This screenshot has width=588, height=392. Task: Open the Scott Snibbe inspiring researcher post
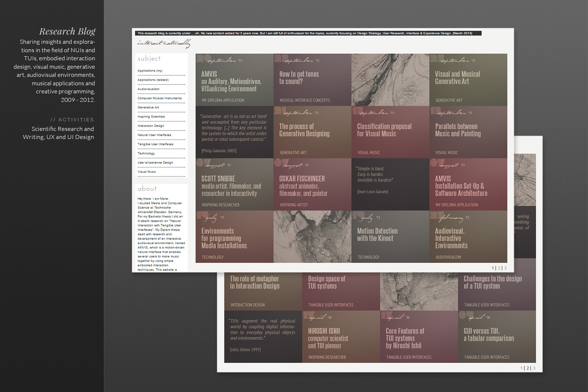point(234,184)
